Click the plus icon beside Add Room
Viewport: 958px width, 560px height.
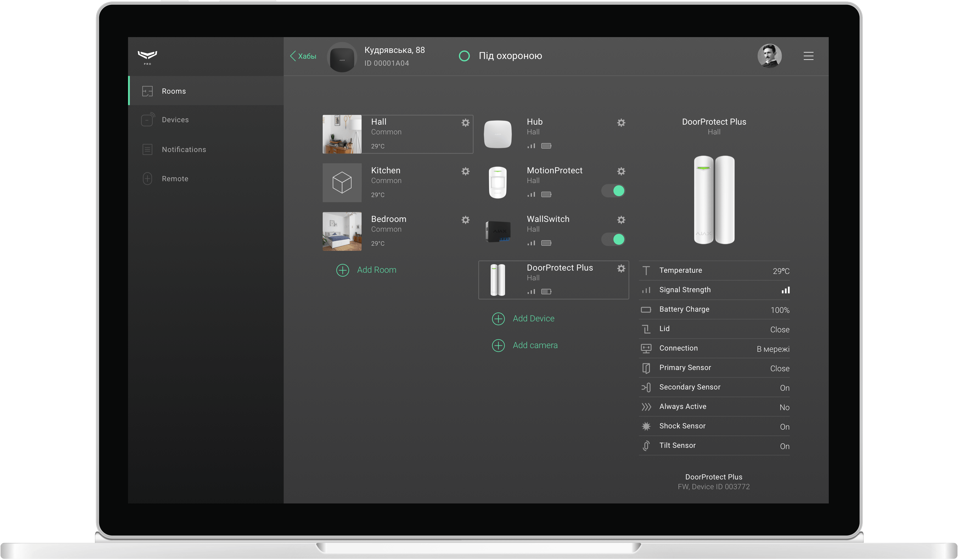tap(342, 270)
